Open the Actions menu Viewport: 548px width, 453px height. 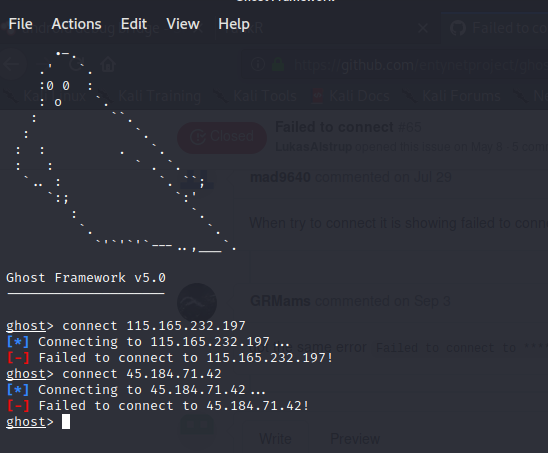(x=77, y=24)
